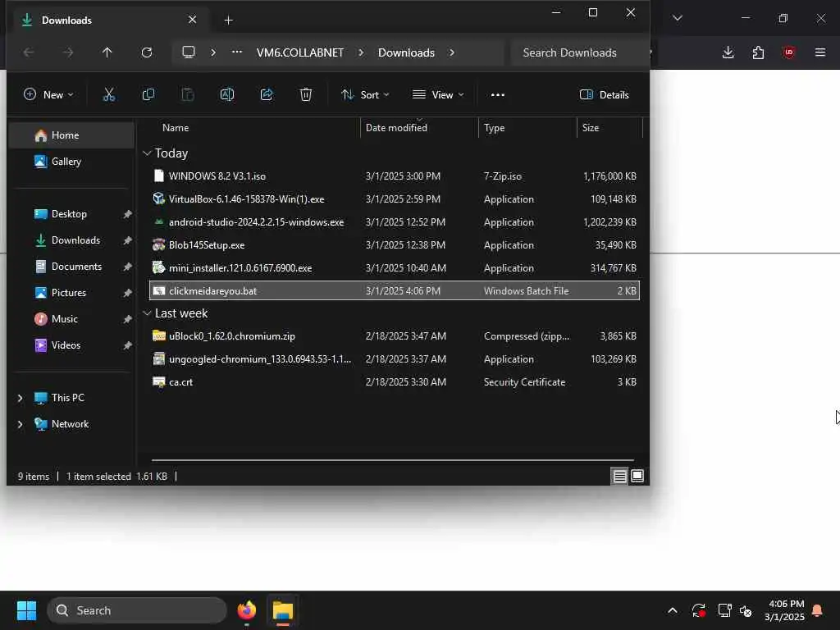
Task: Click the Share icon in the toolbar
Action: click(x=267, y=95)
